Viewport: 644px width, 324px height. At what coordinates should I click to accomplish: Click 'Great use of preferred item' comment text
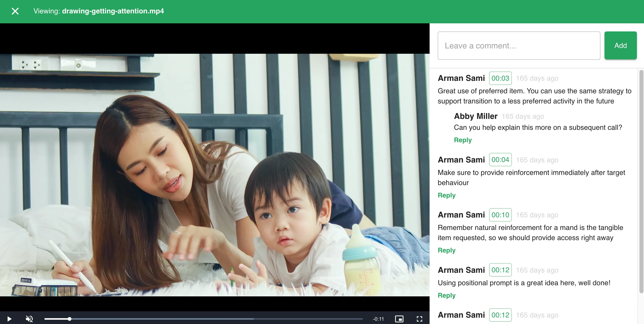coord(534,96)
